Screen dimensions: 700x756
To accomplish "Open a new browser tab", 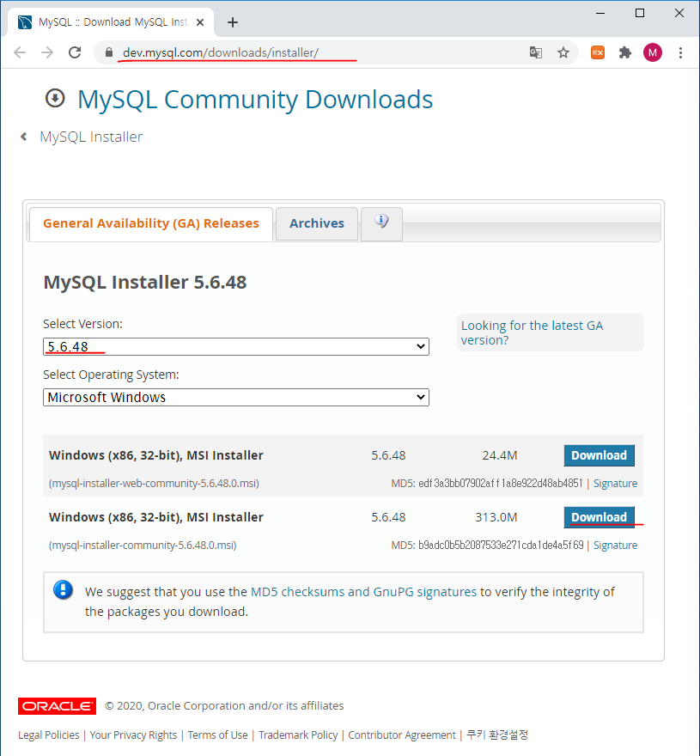I will [x=233, y=22].
